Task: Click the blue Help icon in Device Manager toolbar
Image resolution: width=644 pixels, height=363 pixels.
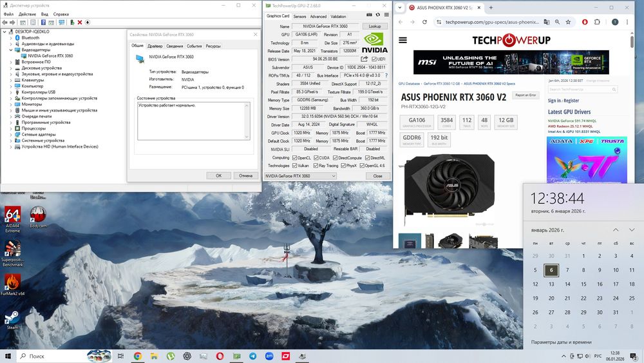Action: coord(43,22)
